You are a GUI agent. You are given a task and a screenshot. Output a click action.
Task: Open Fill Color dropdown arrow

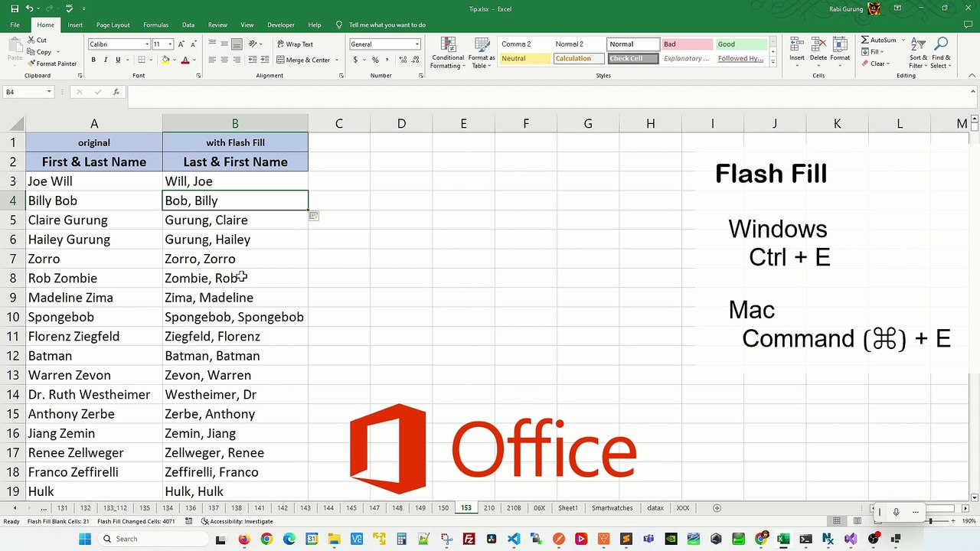(x=174, y=60)
